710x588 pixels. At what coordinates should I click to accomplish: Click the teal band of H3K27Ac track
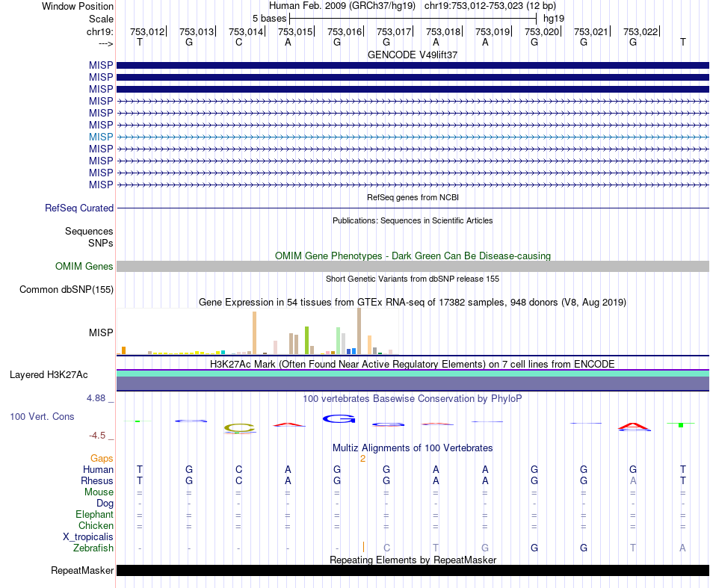click(x=413, y=374)
